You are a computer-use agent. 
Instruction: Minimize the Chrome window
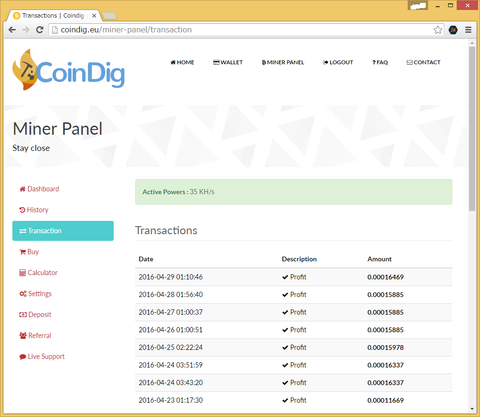point(438,6)
